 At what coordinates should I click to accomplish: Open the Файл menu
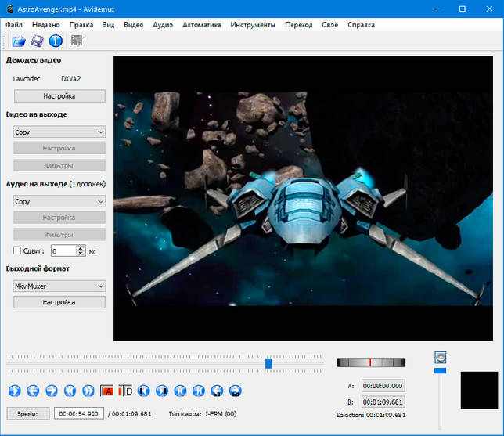14,25
